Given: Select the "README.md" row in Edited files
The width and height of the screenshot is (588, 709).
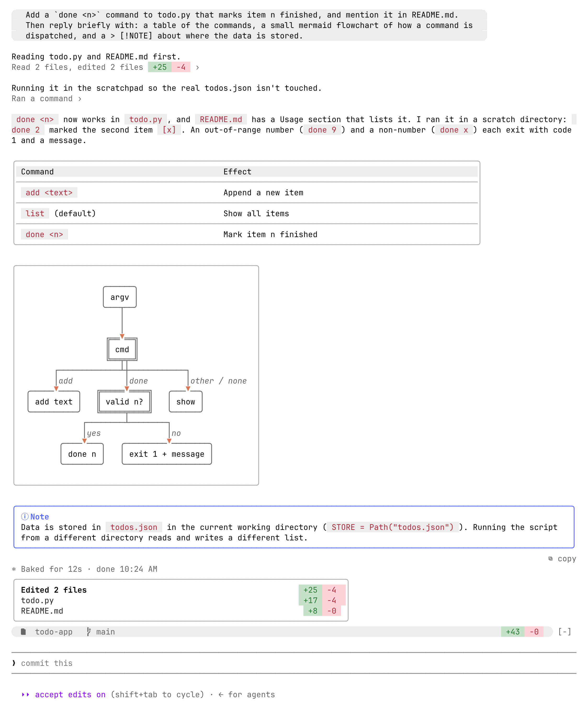Looking at the screenshot, I should pyautogui.click(x=181, y=611).
